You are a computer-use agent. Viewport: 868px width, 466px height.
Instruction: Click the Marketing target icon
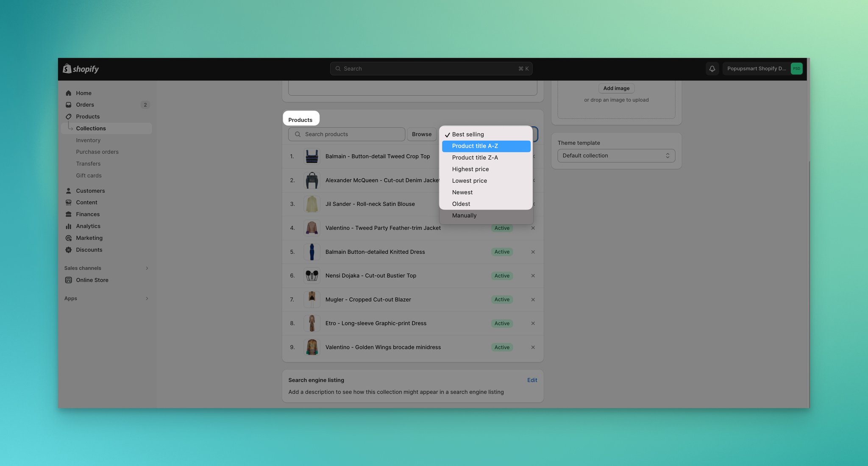coord(68,238)
